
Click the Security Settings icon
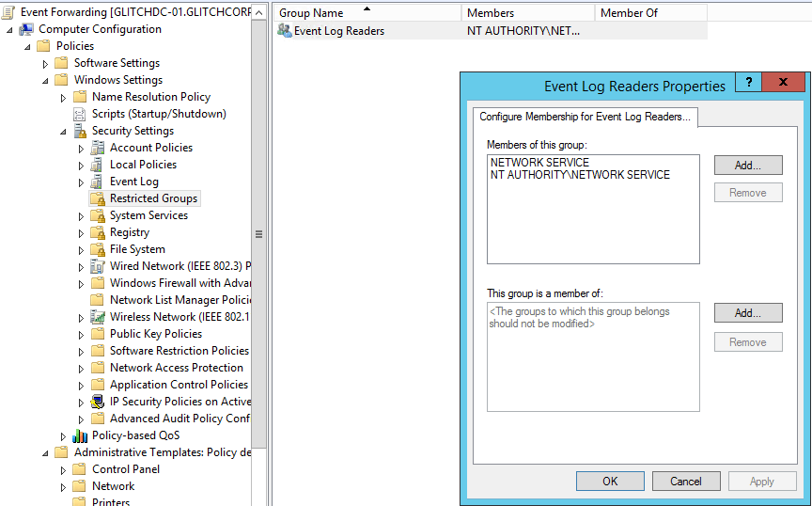(x=80, y=131)
